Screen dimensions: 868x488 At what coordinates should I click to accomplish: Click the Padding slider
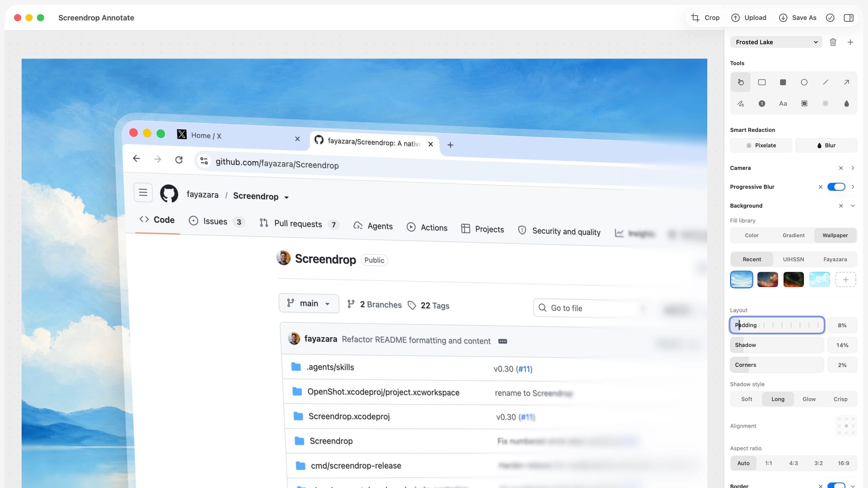777,325
